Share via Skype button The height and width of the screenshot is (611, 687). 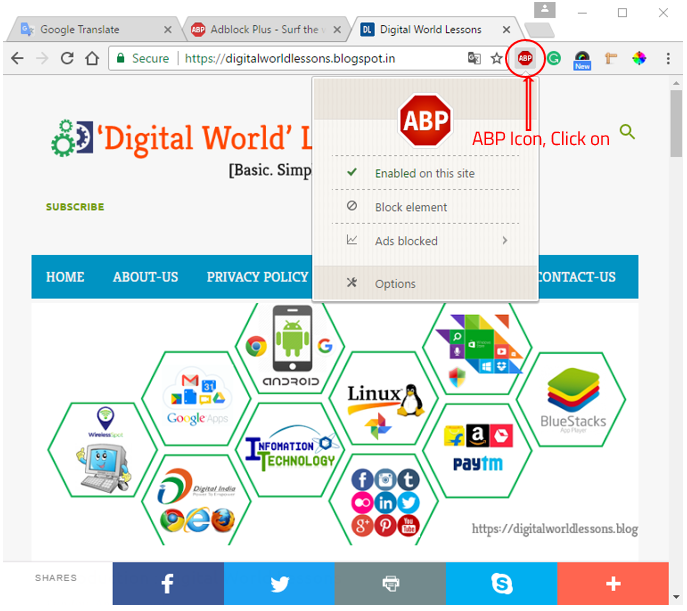[502, 583]
